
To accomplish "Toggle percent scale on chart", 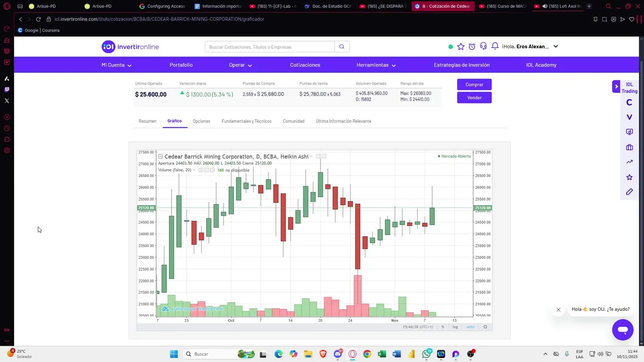I will pos(443,327).
